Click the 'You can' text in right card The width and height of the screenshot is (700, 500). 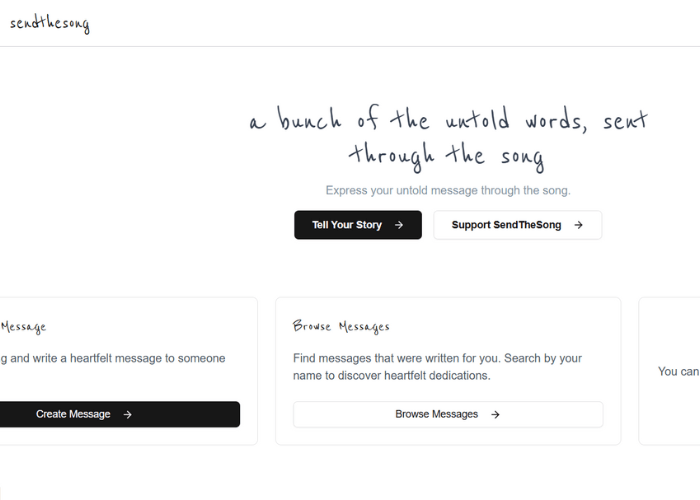[678, 371]
